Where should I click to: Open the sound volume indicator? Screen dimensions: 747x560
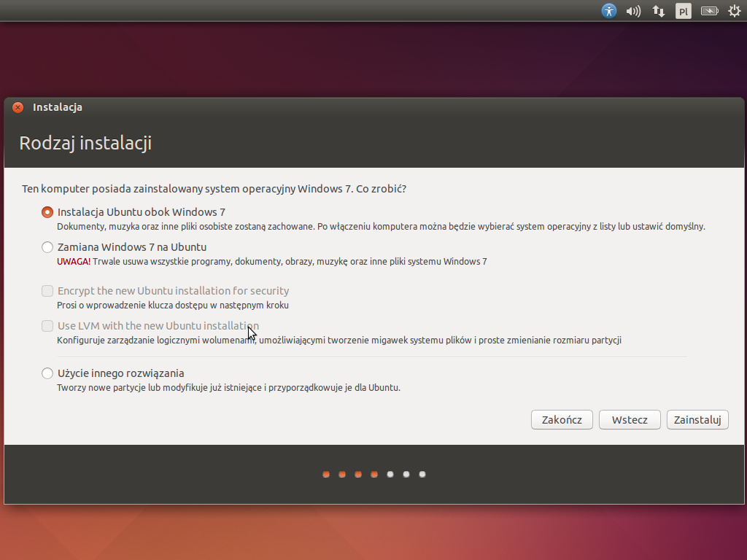(x=633, y=11)
